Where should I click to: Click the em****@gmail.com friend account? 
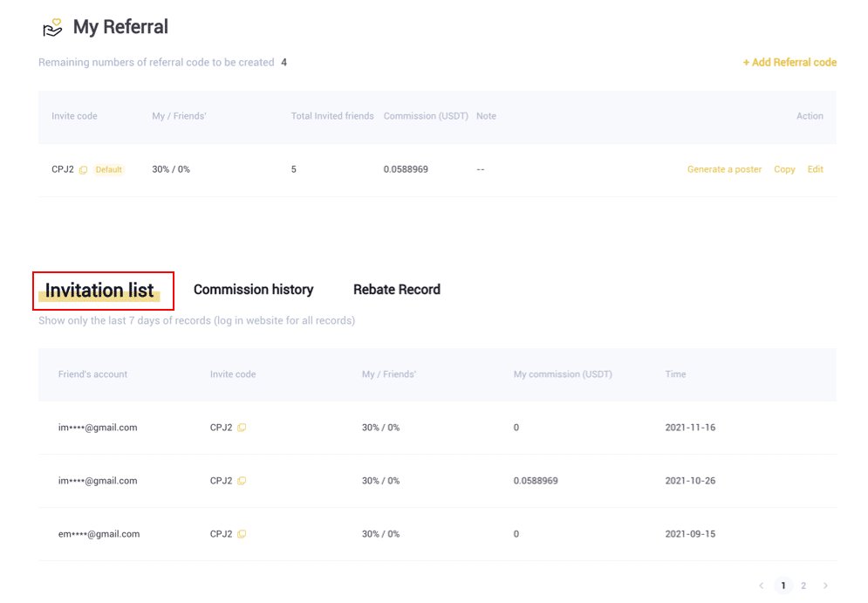[99, 534]
